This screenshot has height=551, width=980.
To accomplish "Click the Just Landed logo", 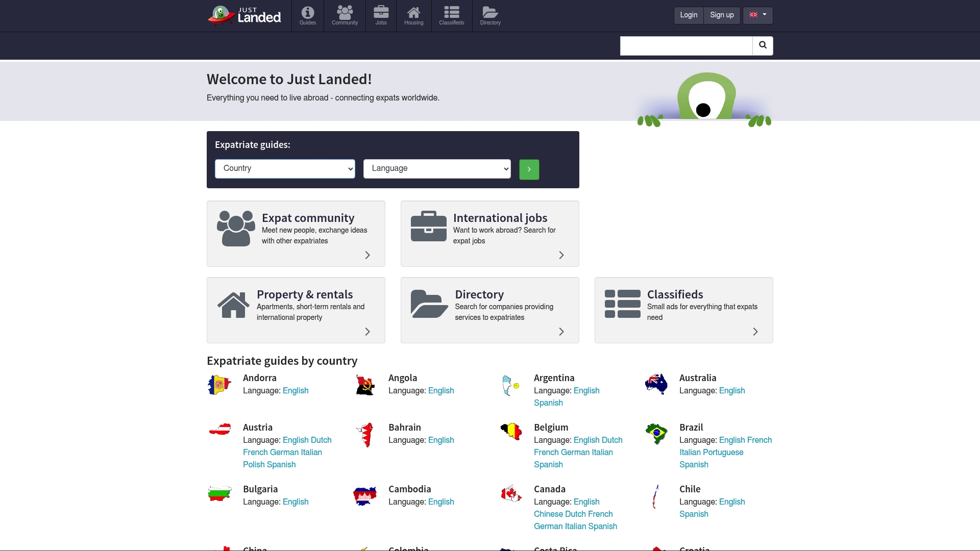I will click(x=244, y=15).
